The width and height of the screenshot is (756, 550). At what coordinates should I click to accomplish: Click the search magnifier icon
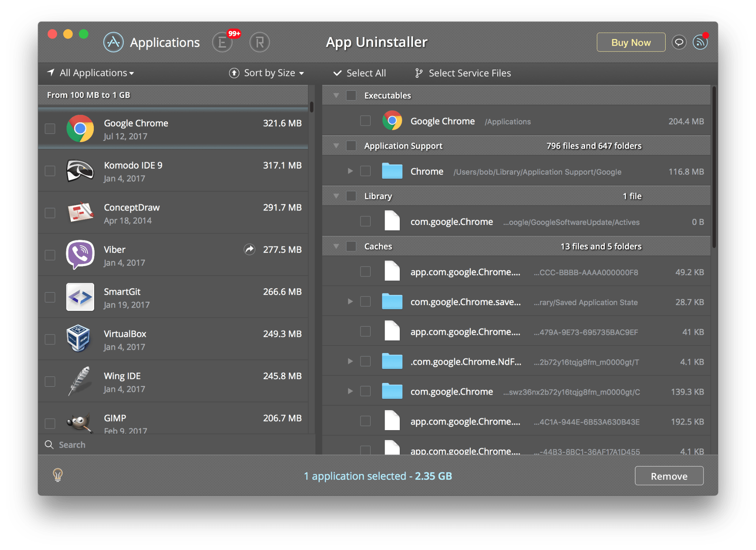tap(50, 445)
